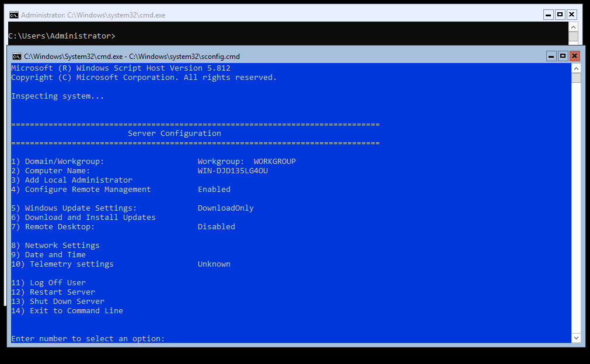Click 'Unknown' telemetry value
This screenshot has height=364, width=590.
click(x=214, y=264)
